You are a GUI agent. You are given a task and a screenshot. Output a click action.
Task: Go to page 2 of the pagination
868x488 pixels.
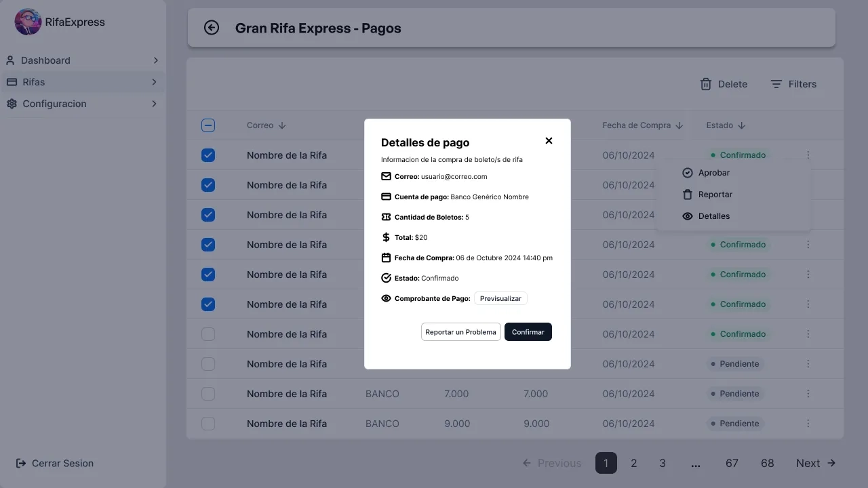click(x=634, y=463)
